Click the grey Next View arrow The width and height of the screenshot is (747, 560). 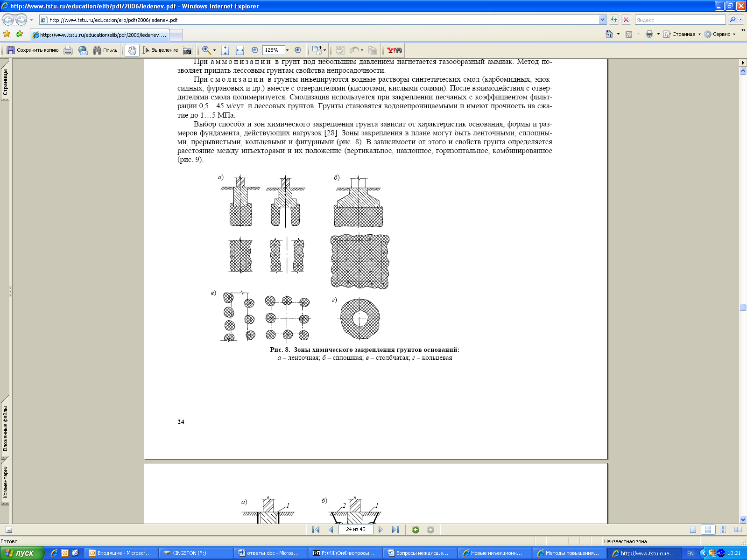430,529
